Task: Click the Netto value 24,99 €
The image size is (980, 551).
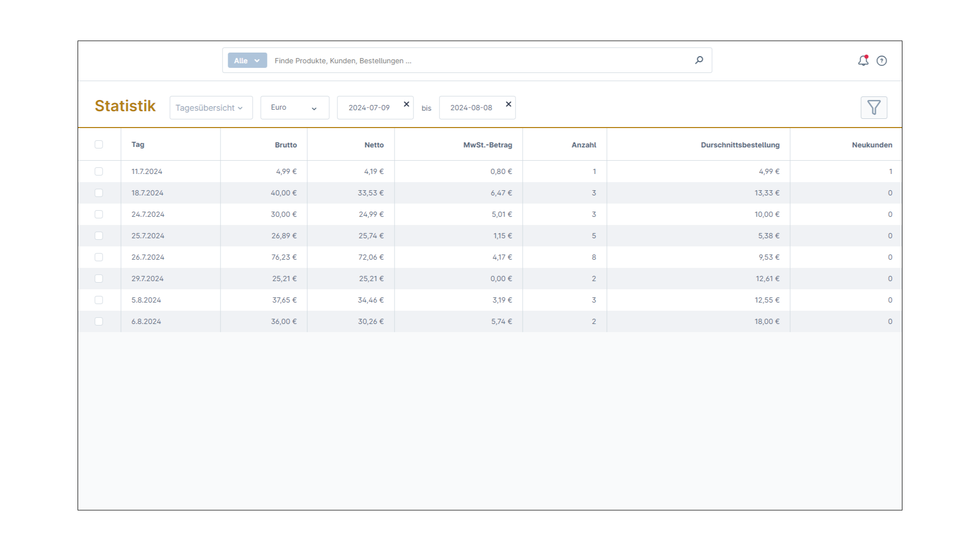Action: pos(371,214)
